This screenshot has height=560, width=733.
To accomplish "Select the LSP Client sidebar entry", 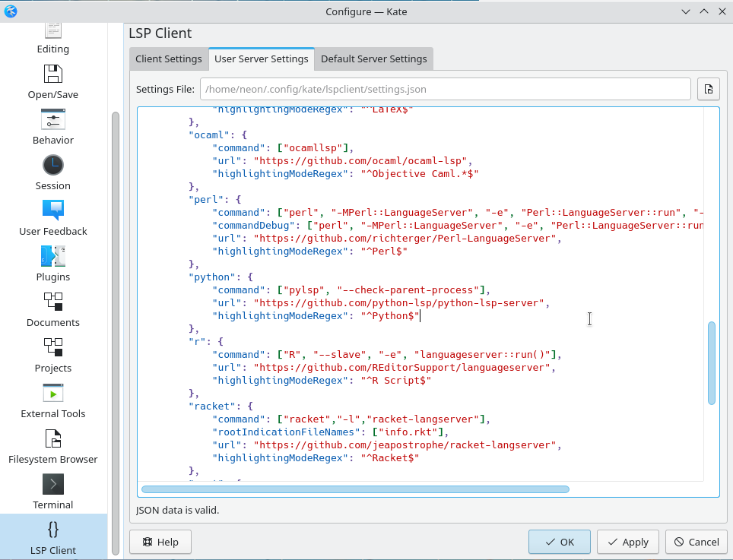I will pyautogui.click(x=52, y=537).
